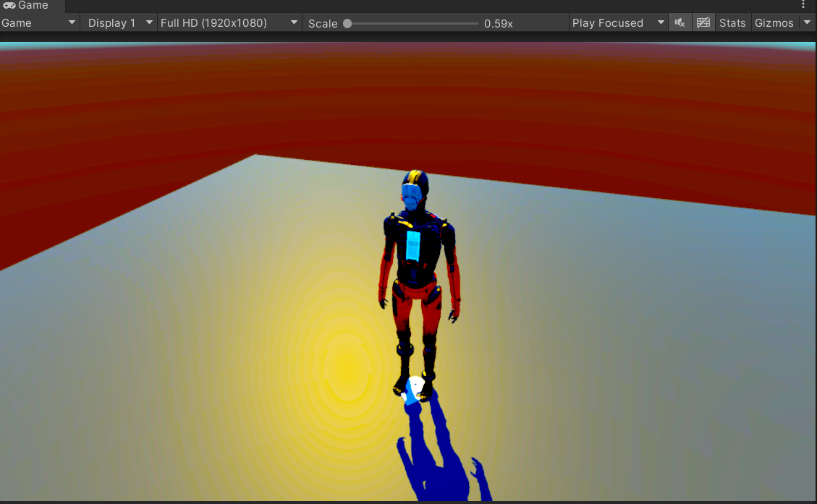Open the Display 1 dropdown
The height and width of the screenshot is (504, 817).
coord(119,23)
